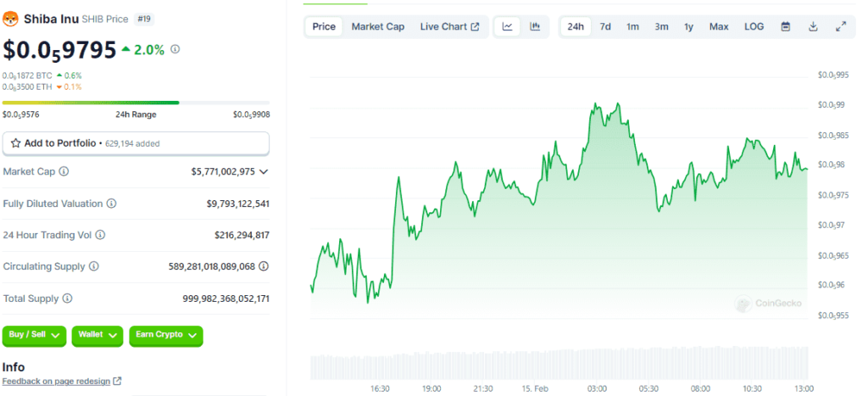This screenshot has width=868, height=396.
Task: Click the Info section heading
Action: pyautogui.click(x=14, y=367)
